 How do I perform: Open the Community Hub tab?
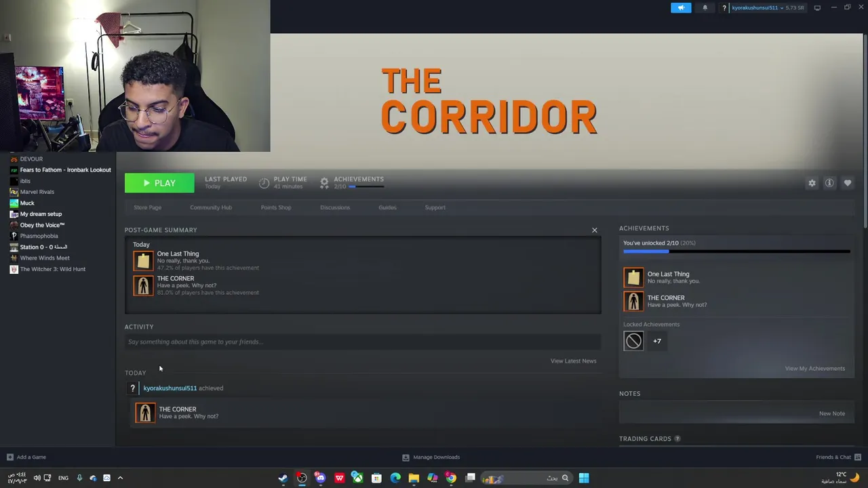(211, 207)
